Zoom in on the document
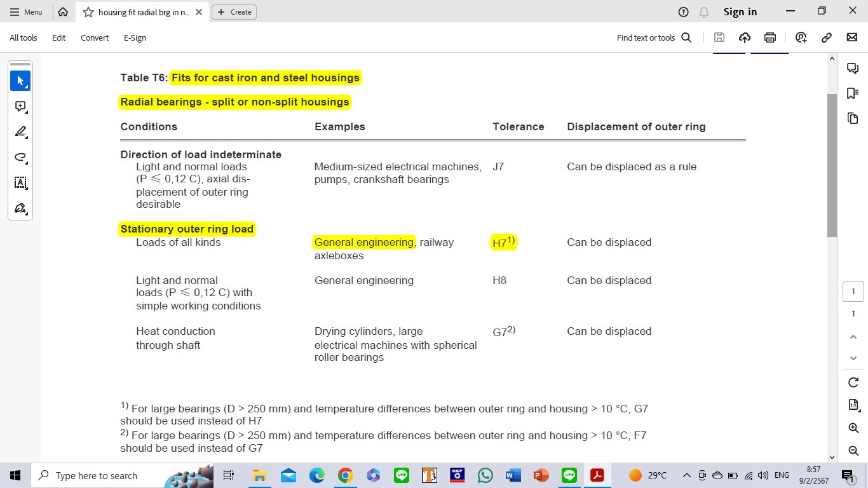Viewport: 868px width, 488px height. coord(853,428)
